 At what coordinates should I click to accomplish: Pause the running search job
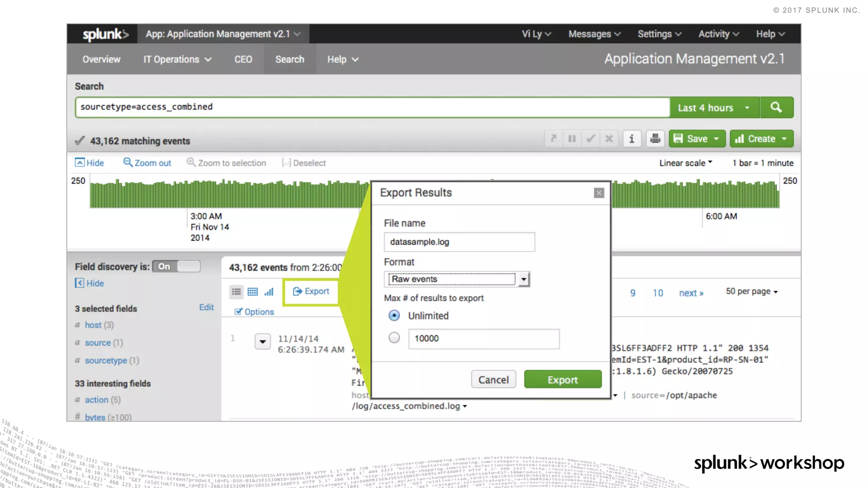point(572,139)
